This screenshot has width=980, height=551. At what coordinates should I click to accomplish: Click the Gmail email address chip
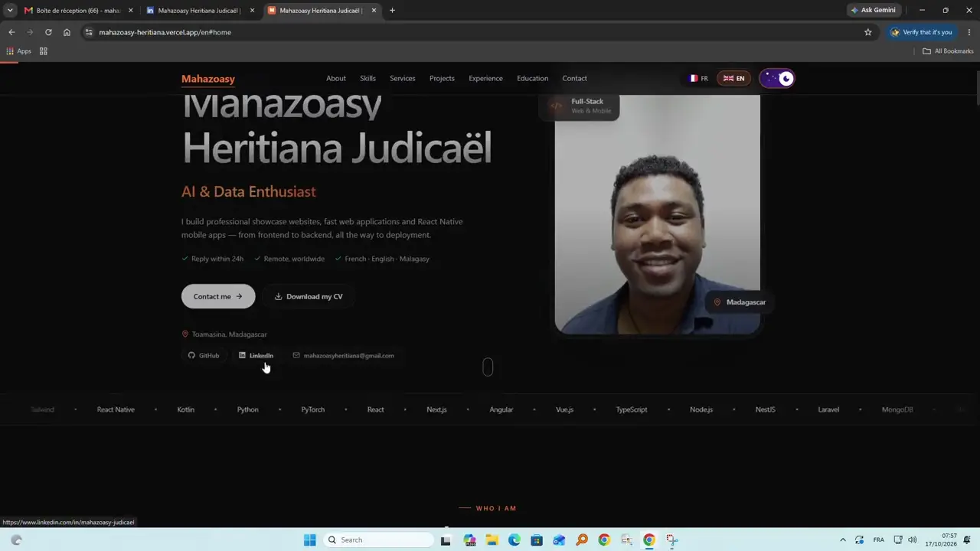coord(343,355)
